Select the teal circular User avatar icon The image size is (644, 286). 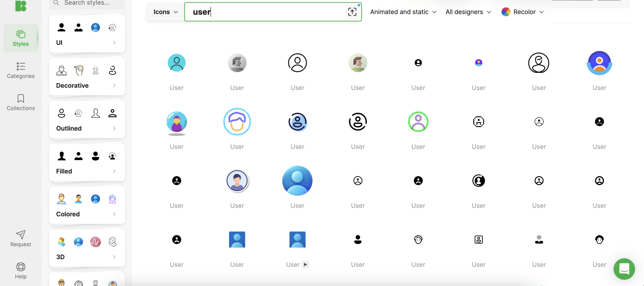(176, 62)
